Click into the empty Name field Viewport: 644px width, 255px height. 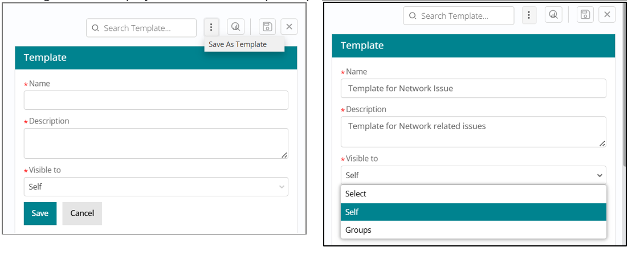click(156, 100)
